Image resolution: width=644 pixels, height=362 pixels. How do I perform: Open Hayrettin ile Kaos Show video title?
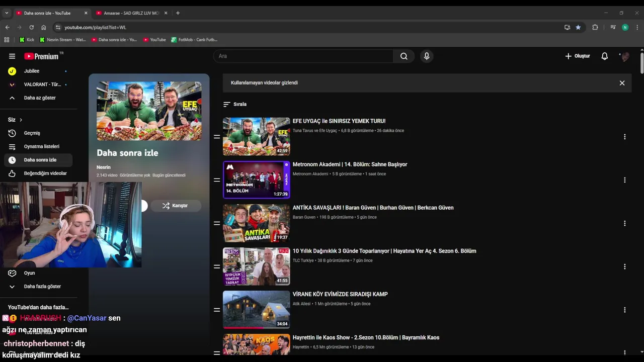pyautogui.click(x=366, y=337)
